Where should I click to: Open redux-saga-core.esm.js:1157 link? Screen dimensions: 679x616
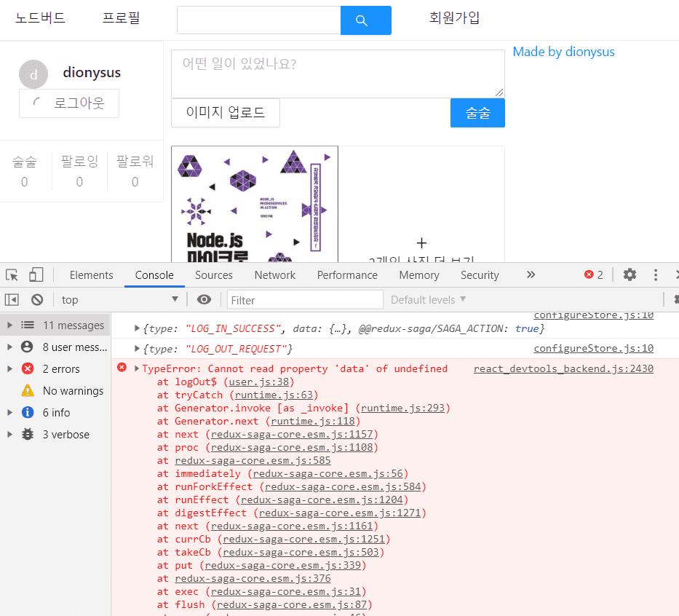(292, 434)
